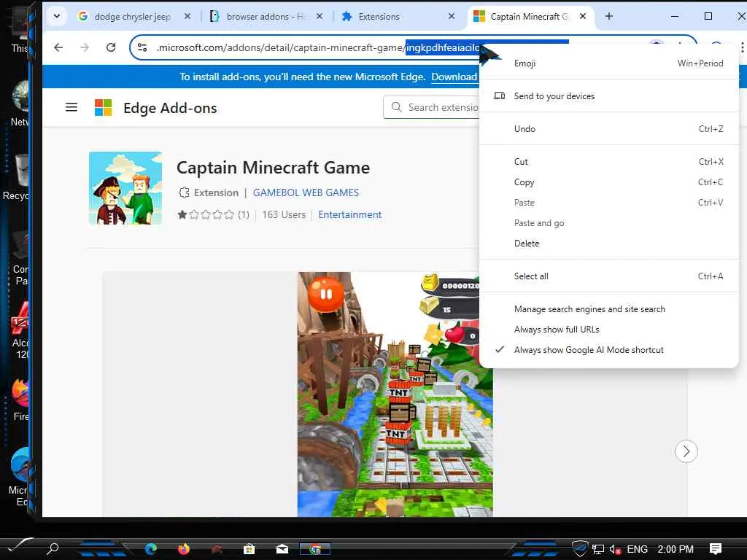This screenshot has height=560, width=747.
Task: Switch to dodge chrysler jeep tab
Action: coord(132,17)
